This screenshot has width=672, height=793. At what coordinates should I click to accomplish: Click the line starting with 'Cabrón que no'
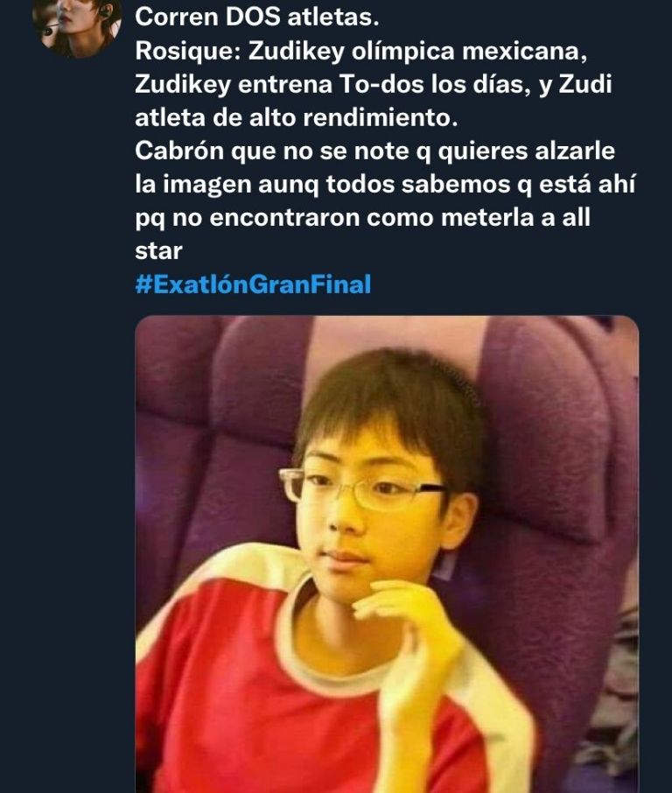click(x=374, y=151)
